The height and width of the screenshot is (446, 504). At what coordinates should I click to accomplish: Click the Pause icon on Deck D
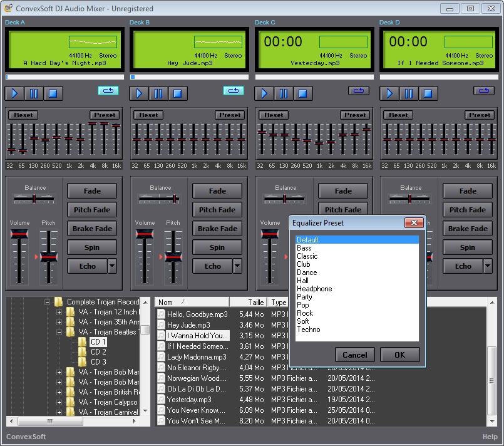[x=409, y=93]
